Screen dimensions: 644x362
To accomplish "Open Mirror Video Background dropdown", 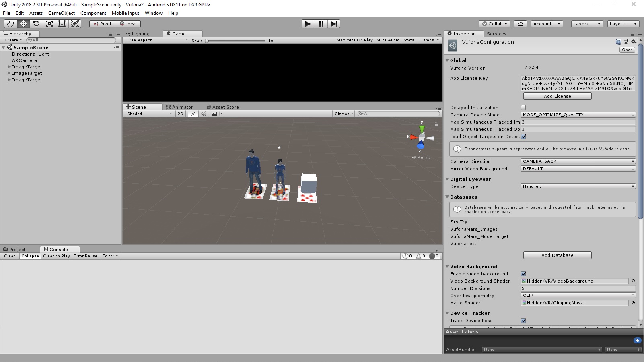I will [x=578, y=169].
